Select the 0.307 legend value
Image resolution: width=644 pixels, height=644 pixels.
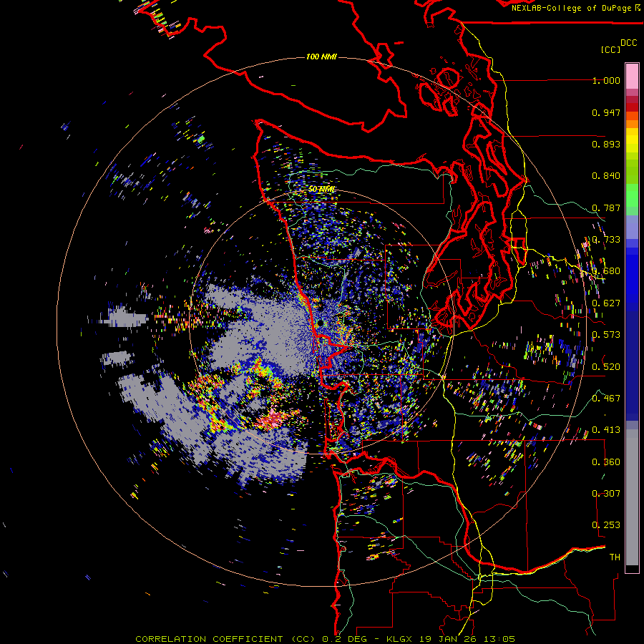[x=606, y=493]
